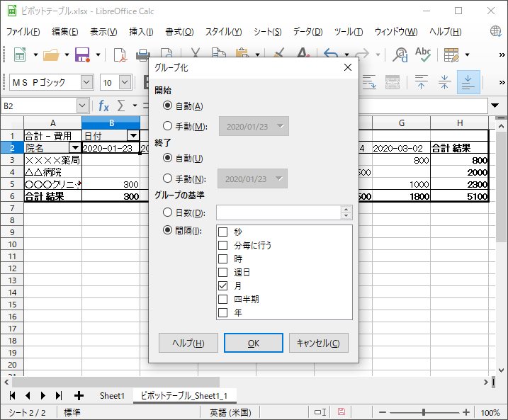Viewport: 508px width, 420px height.
Task: Click the Spelling check Abc icon
Action: [423, 55]
